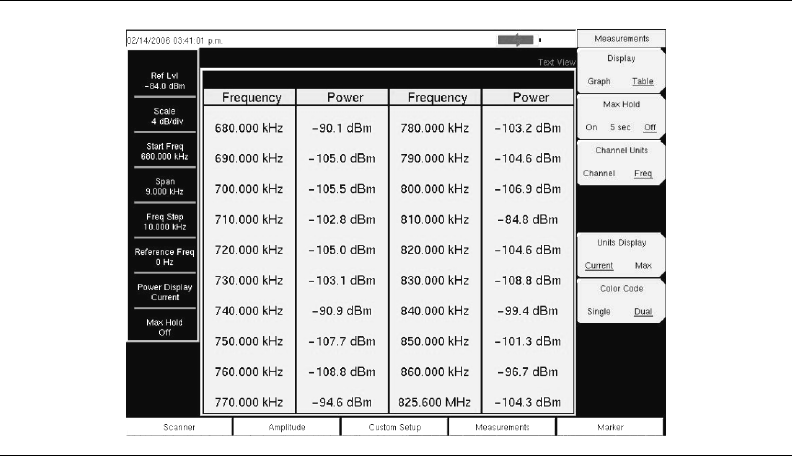The image size is (792, 456).
Task: Click the second Power column header
Action: coord(530,97)
